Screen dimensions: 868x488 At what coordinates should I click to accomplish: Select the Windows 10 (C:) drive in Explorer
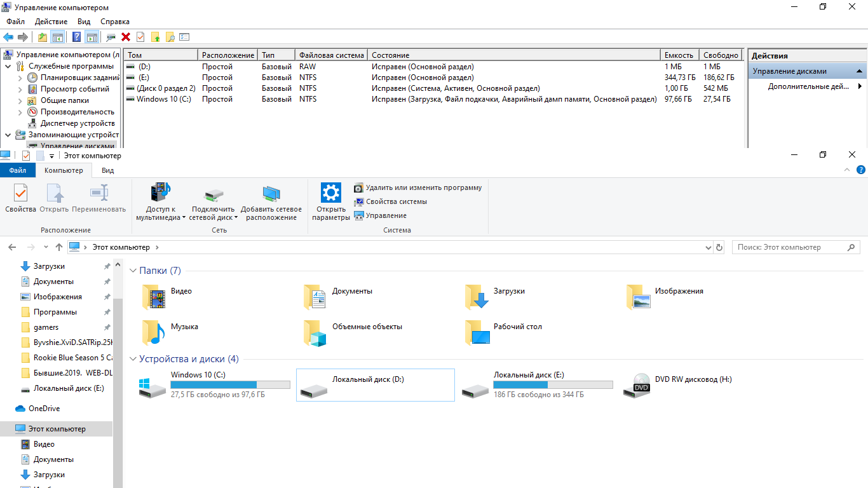(x=215, y=385)
